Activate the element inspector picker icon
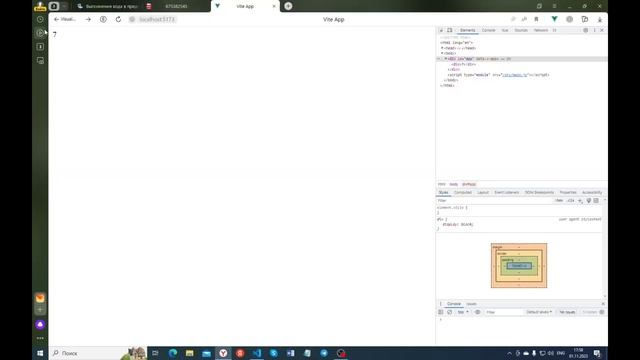 point(441,30)
